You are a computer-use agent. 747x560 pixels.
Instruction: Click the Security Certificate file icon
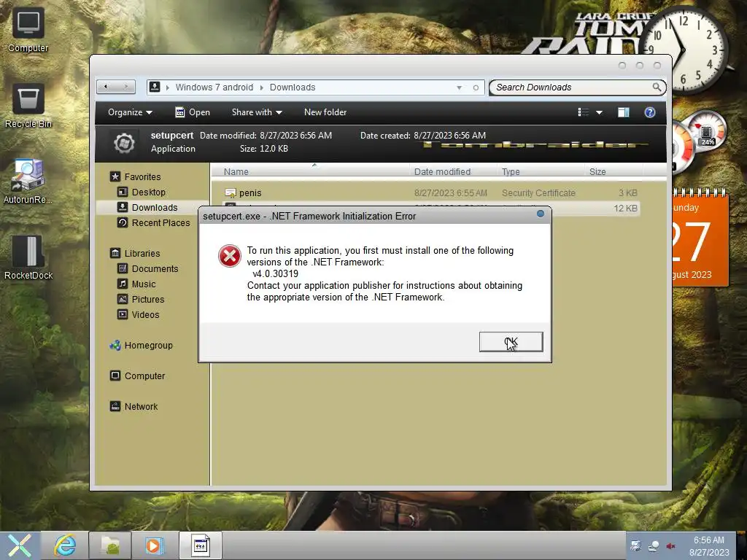tap(230, 192)
